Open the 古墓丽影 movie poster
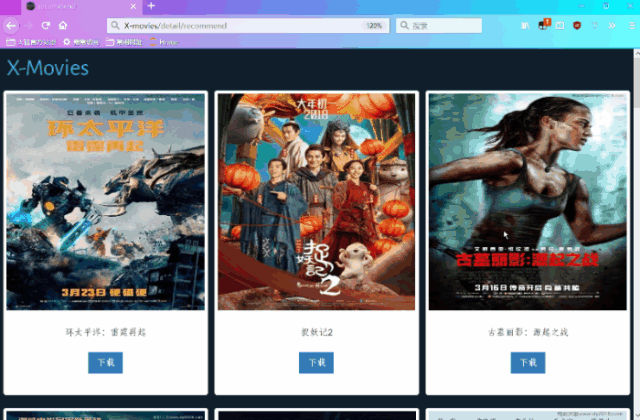The image size is (640, 420). click(x=527, y=202)
